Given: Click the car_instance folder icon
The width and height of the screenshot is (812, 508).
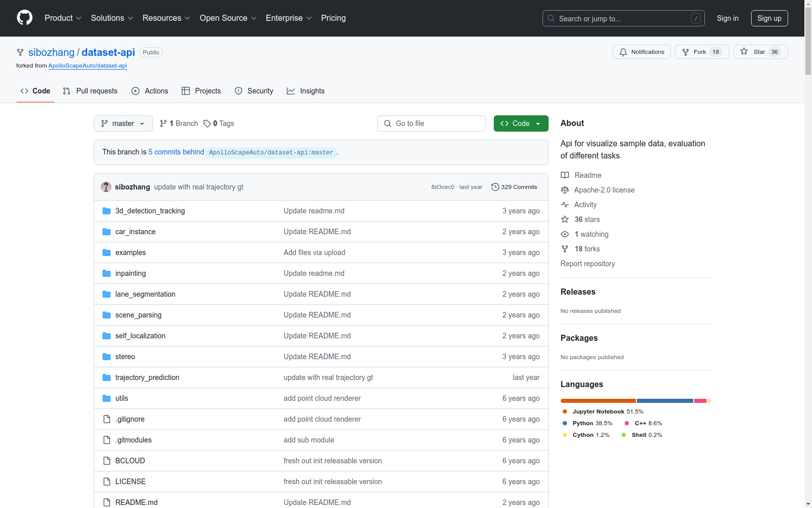Looking at the screenshot, I should click(x=107, y=232).
